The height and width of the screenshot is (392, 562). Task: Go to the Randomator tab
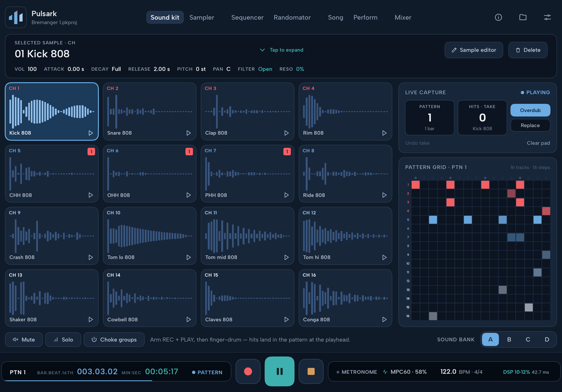tap(292, 17)
